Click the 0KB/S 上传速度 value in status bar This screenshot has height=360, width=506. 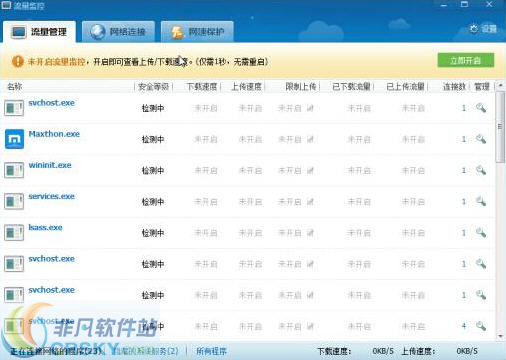(467, 351)
